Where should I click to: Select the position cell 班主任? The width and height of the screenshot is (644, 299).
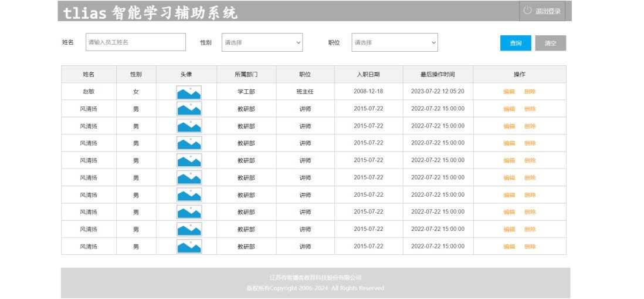pos(305,91)
